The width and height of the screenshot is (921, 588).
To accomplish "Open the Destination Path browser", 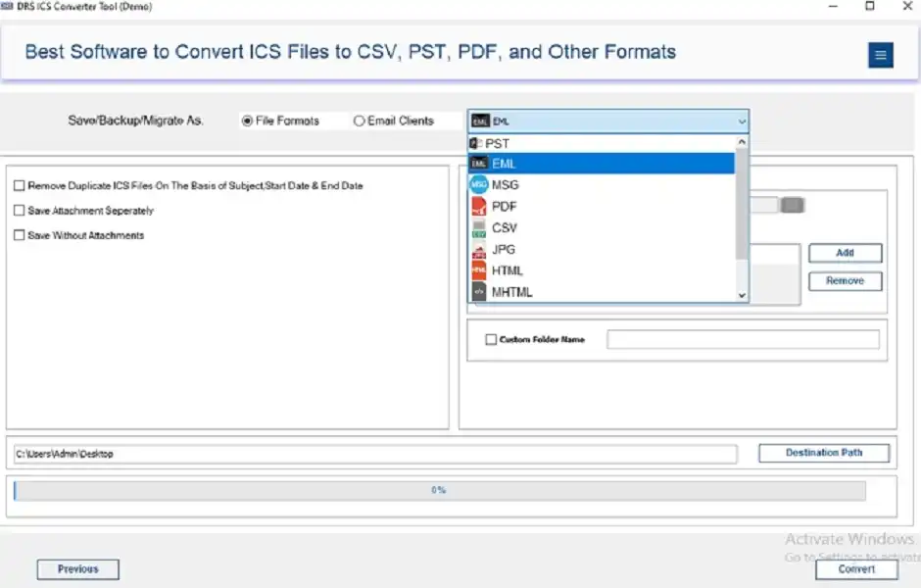I will (824, 453).
